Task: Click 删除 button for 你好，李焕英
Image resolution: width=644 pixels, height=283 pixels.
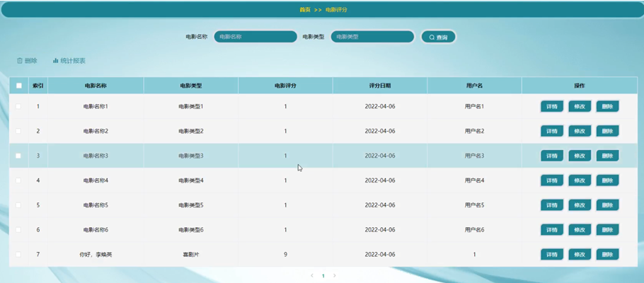Action: (607, 254)
